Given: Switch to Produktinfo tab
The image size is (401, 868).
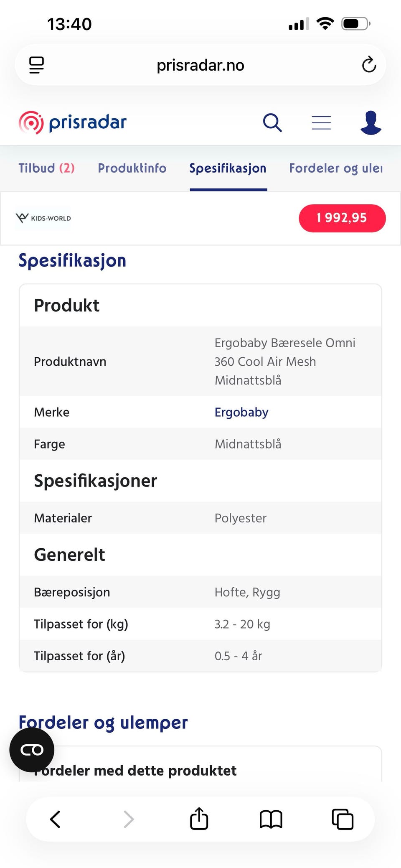Looking at the screenshot, I should (x=132, y=168).
